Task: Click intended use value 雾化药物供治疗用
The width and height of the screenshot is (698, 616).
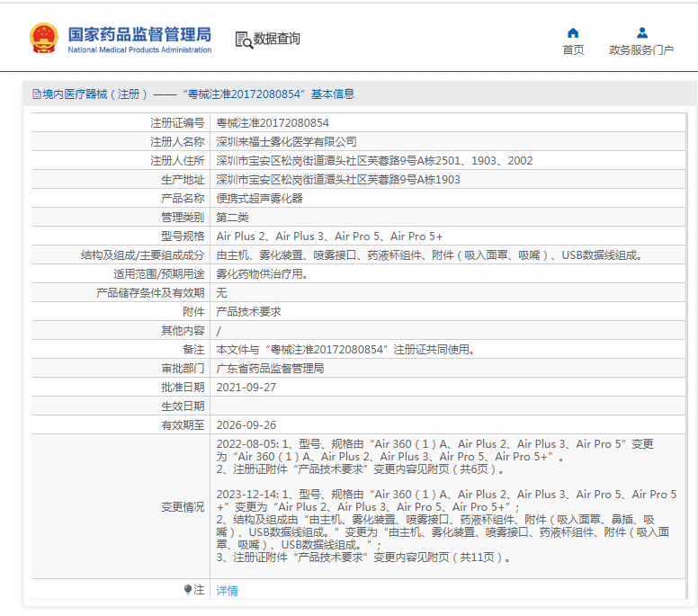Action: [x=262, y=273]
